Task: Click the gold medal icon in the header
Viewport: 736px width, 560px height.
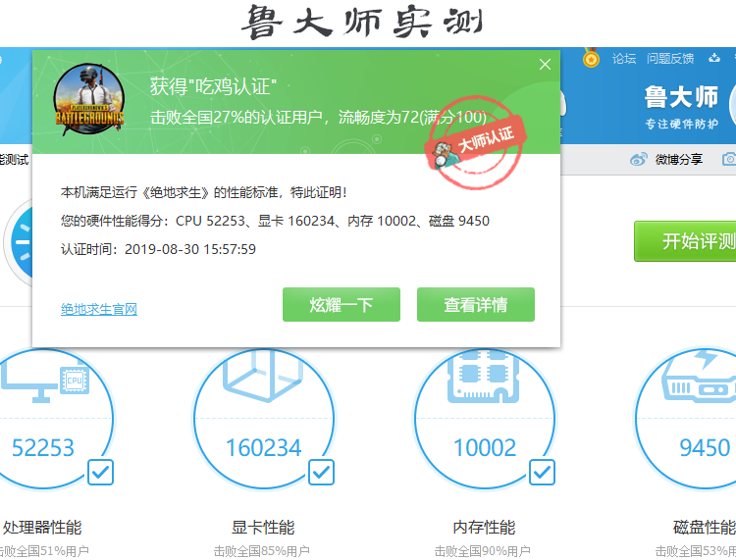Action: (591, 58)
